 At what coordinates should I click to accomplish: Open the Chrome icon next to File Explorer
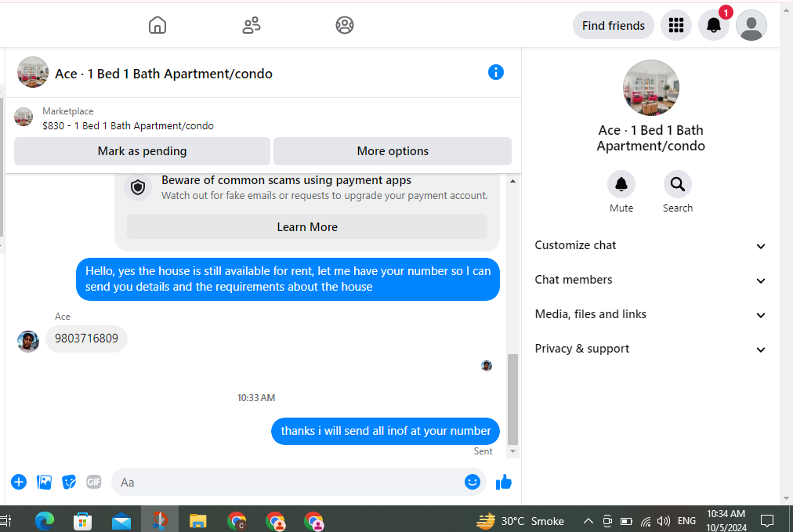(x=237, y=521)
